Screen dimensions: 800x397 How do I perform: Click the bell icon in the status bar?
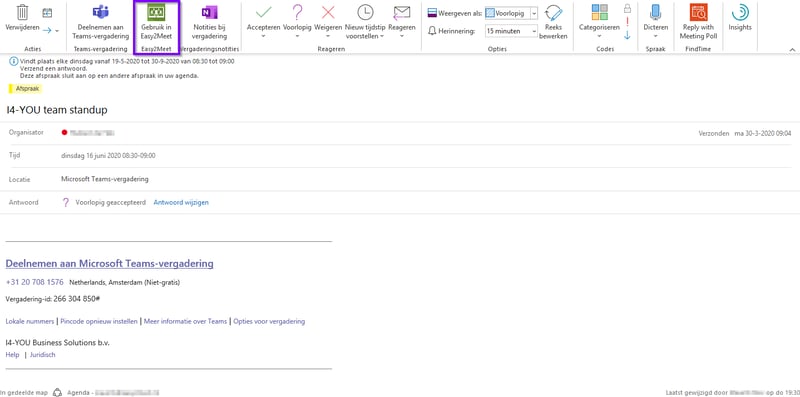pos(58,392)
